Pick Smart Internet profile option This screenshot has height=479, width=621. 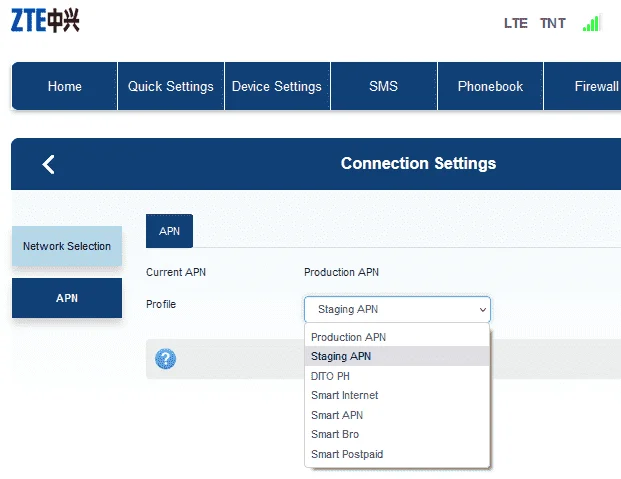(x=397, y=395)
